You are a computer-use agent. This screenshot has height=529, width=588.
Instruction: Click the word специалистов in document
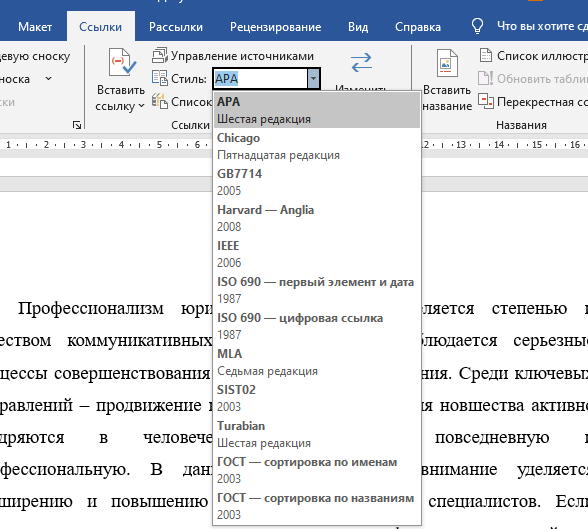coord(484,502)
